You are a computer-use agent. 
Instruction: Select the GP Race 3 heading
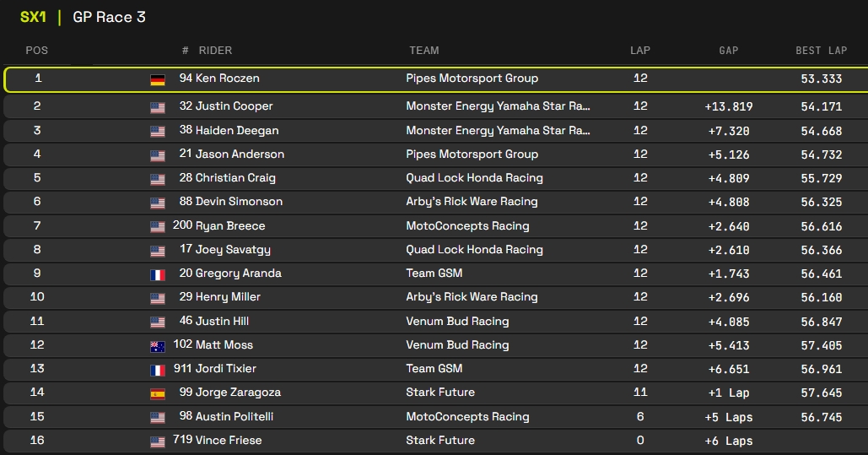click(109, 17)
